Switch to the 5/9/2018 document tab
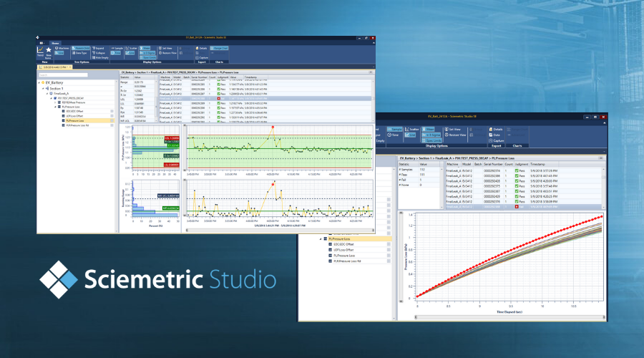Screen dimensions: 644x358 tap(54, 67)
